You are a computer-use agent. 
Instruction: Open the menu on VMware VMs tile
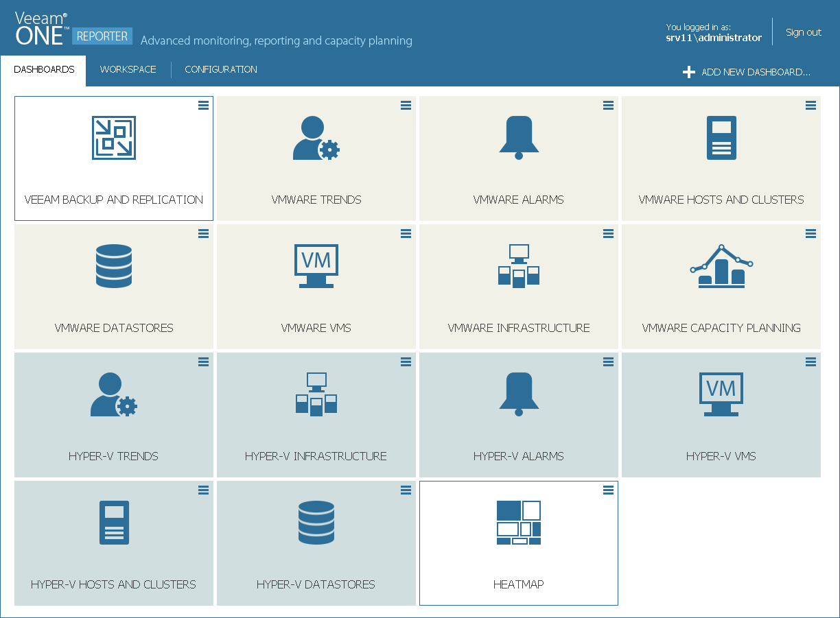(406, 233)
